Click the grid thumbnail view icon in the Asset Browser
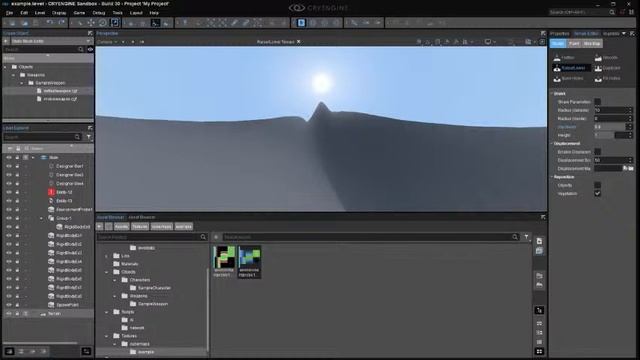Viewport: 640px width, 360px height. (539, 351)
